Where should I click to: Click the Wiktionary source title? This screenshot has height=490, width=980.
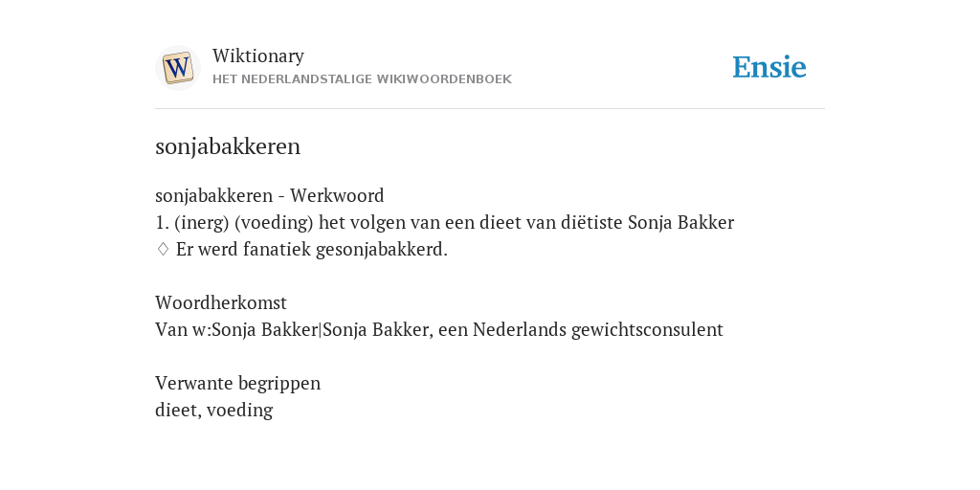(258, 56)
